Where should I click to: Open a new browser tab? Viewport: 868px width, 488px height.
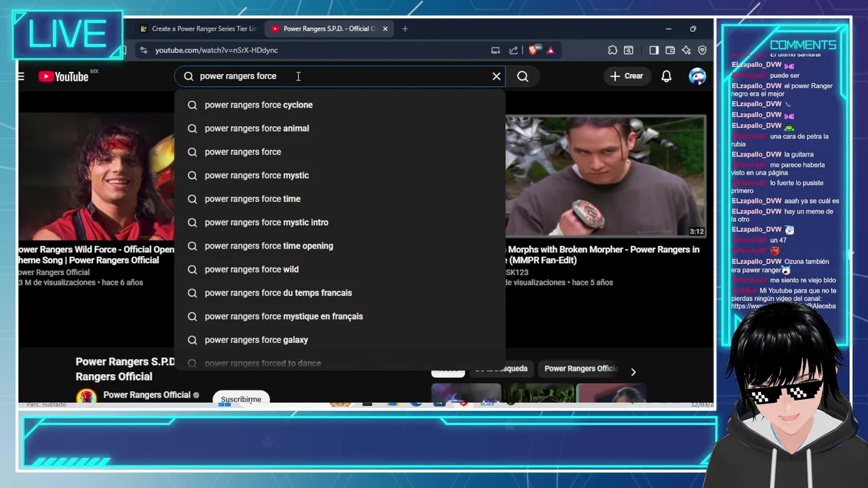pos(405,28)
